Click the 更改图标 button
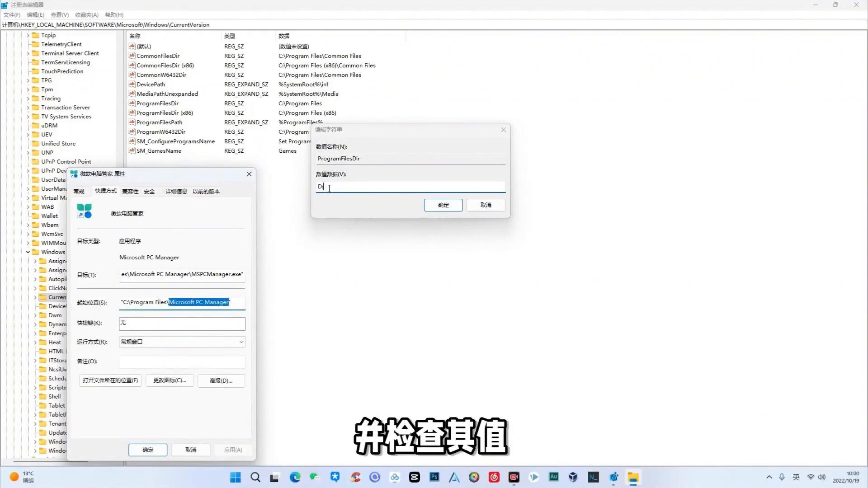This screenshot has height=488, width=868. click(170, 380)
